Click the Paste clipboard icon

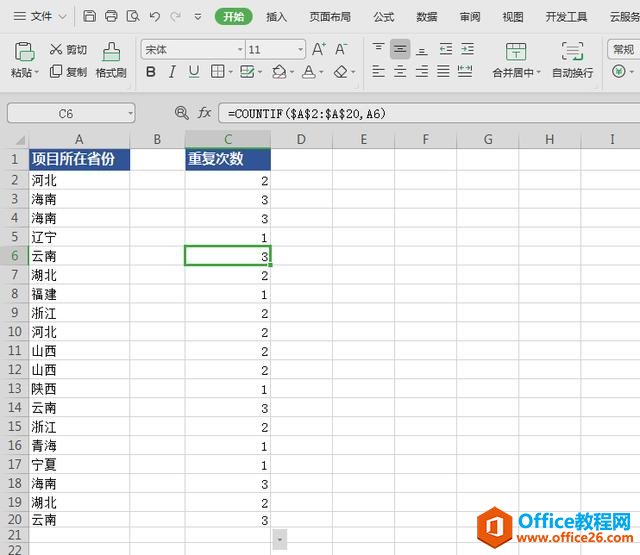click(x=24, y=51)
